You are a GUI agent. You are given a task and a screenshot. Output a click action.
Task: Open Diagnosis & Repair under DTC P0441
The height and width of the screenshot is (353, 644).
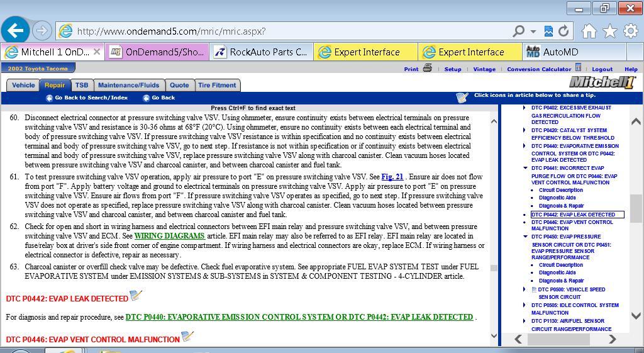coord(562,206)
